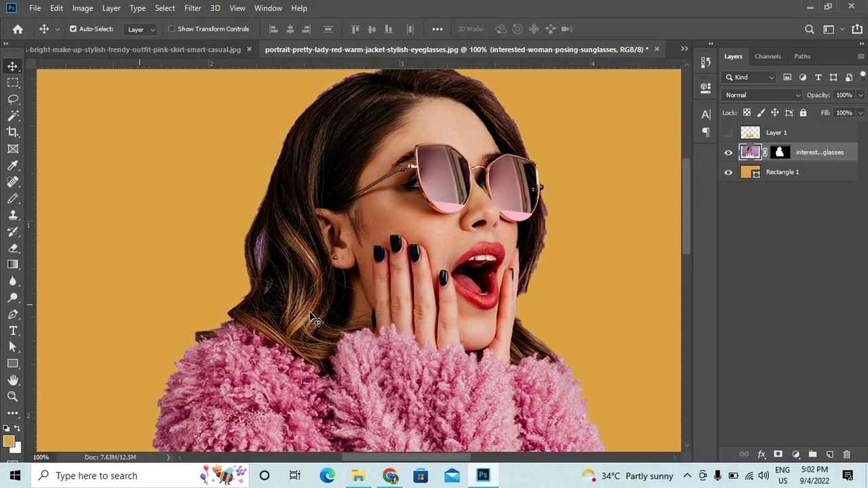This screenshot has height=488, width=868.
Task: Toggle lock image pixels brush icon
Action: tap(761, 113)
